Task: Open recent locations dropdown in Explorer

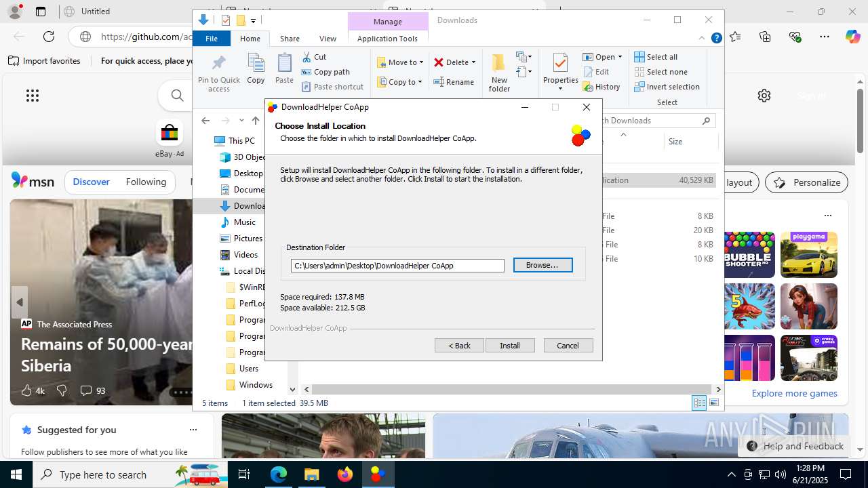Action: [241, 121]
